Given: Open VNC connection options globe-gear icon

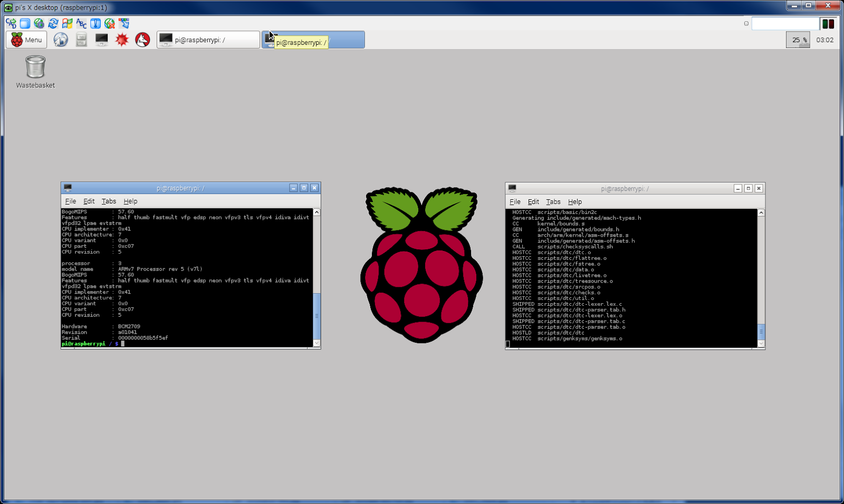Looking at the screenshot, I should coord(39,23).
